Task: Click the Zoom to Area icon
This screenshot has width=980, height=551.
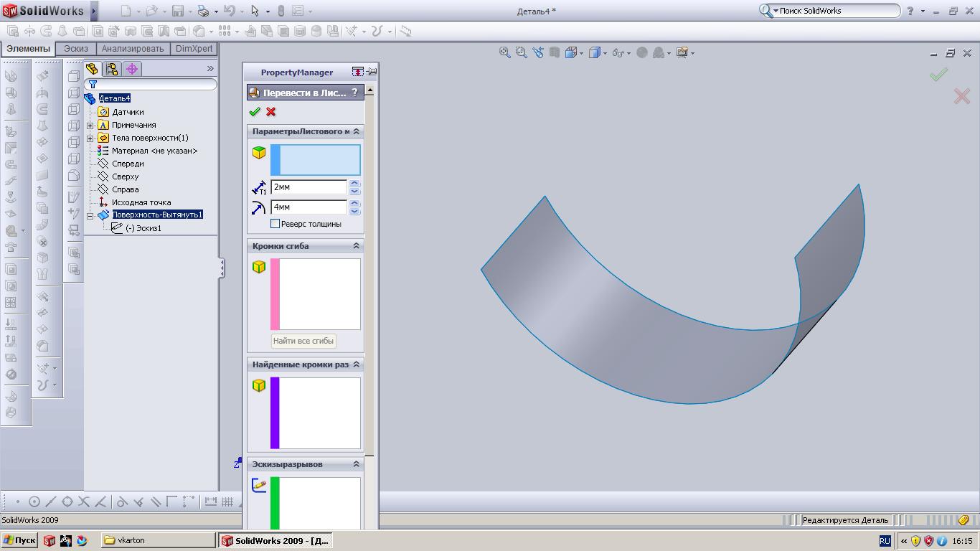Action: 521,52
